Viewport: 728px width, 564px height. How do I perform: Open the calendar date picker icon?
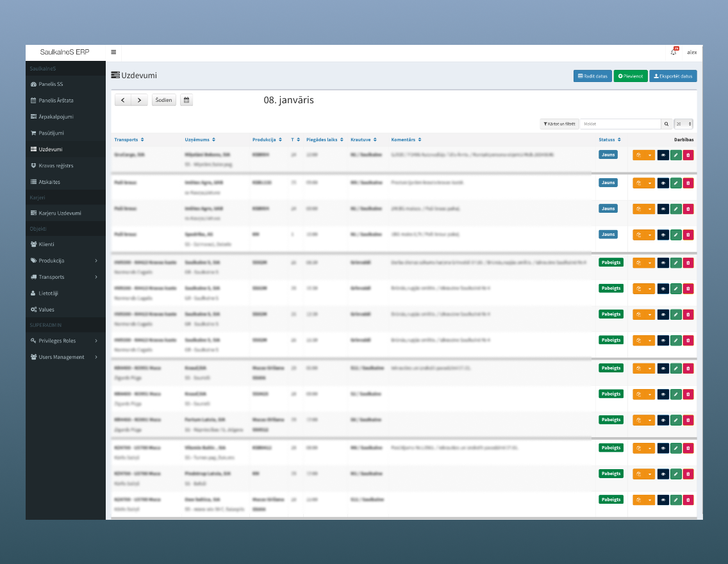click(186, 100)
